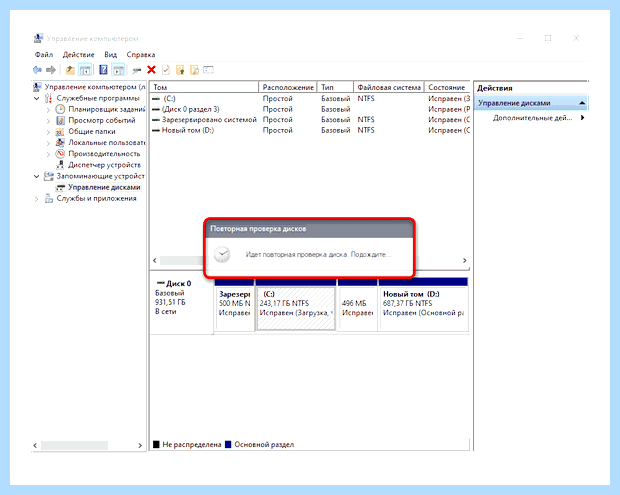This screenshot has width=620, height=495.
Task: Collapse Управление дисками actions section arrow
Action: pyautogui.click(x=582, y=103)
